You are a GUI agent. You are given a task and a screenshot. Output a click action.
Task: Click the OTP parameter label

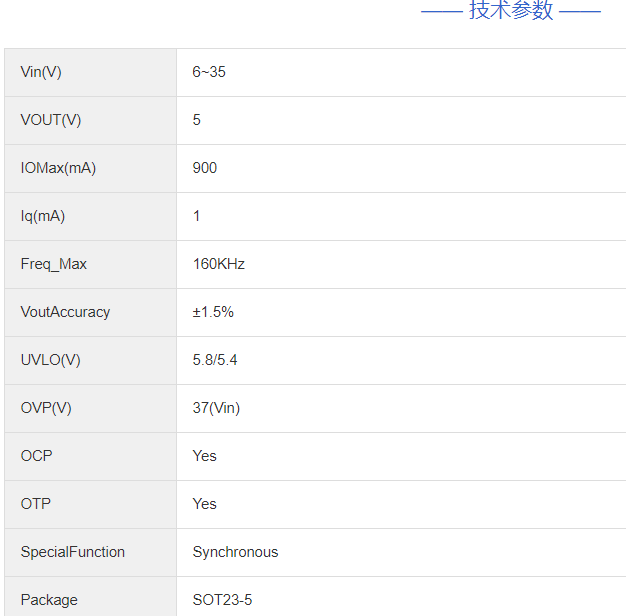click(36, 504)
